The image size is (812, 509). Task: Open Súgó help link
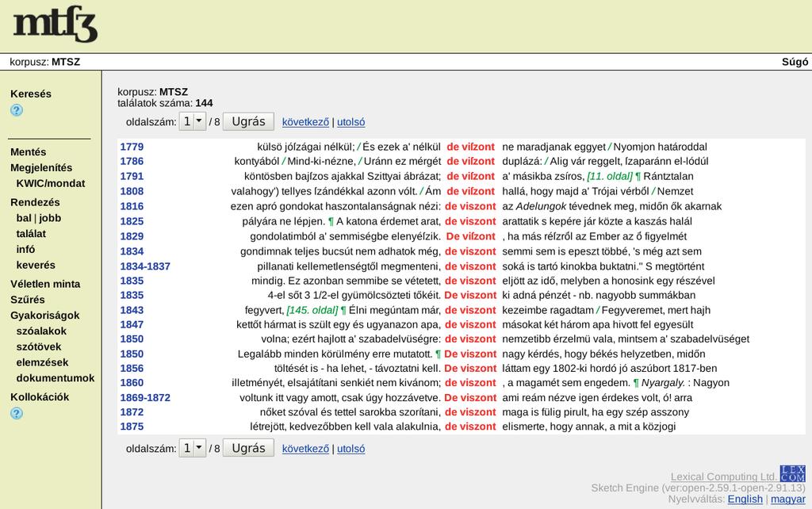click(x=795, y=62)
